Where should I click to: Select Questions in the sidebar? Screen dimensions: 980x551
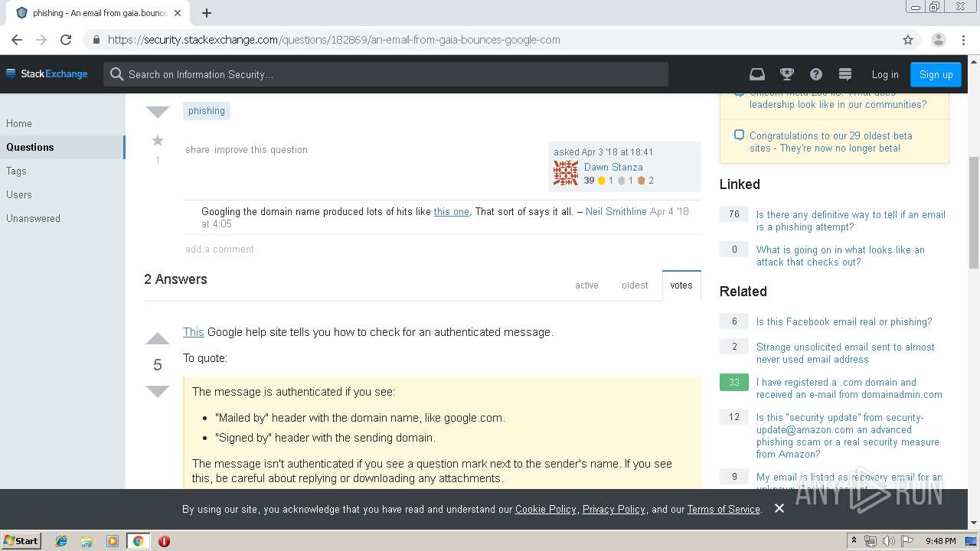click(x=62, y=147)
